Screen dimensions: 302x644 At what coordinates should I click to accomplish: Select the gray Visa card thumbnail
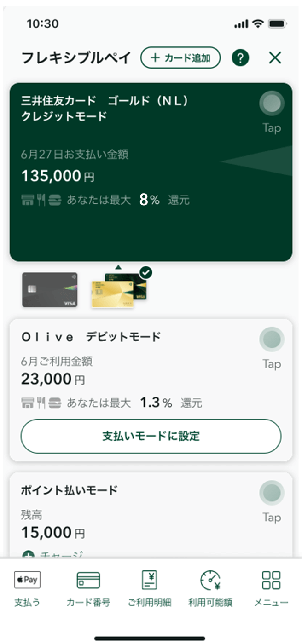(50, 290)
